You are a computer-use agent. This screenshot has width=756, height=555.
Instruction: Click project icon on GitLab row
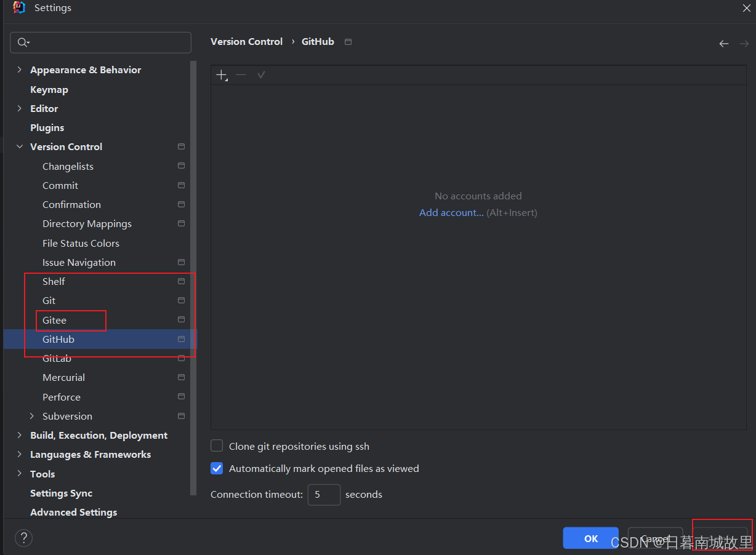click(181, 358)
